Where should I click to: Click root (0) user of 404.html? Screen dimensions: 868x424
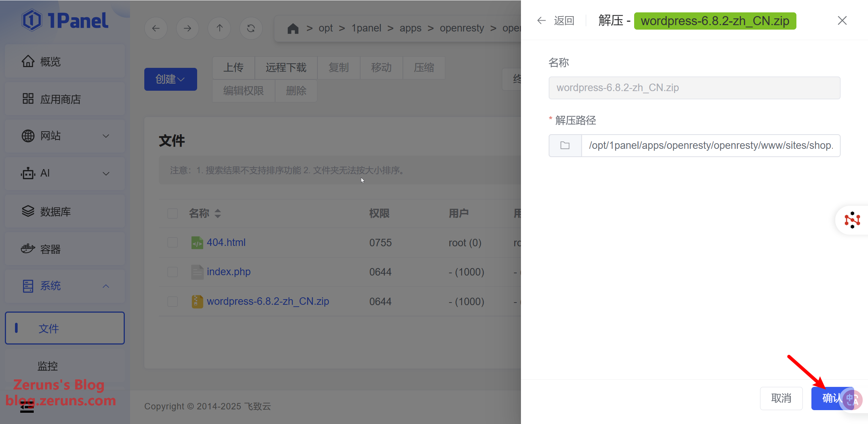click(465, 243)
